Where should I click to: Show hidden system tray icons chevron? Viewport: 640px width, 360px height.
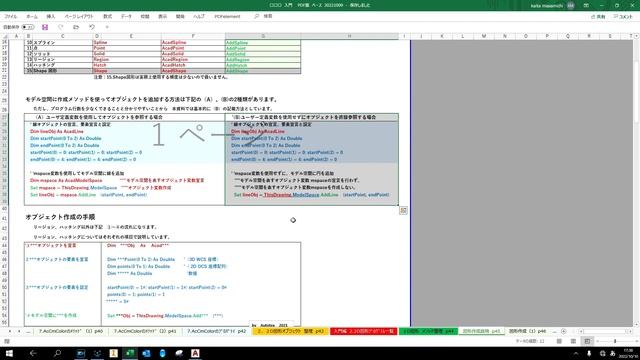coord(576,353)
